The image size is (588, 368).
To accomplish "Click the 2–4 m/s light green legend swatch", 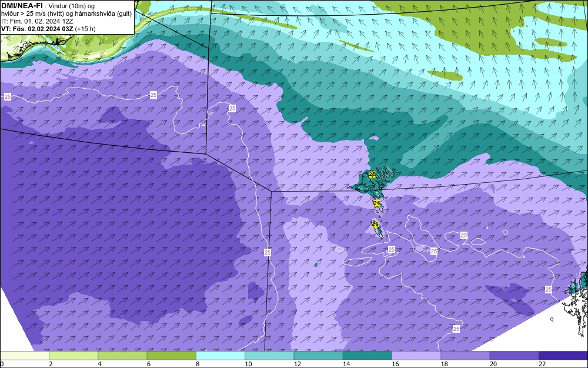I will (x=73, y=355).
